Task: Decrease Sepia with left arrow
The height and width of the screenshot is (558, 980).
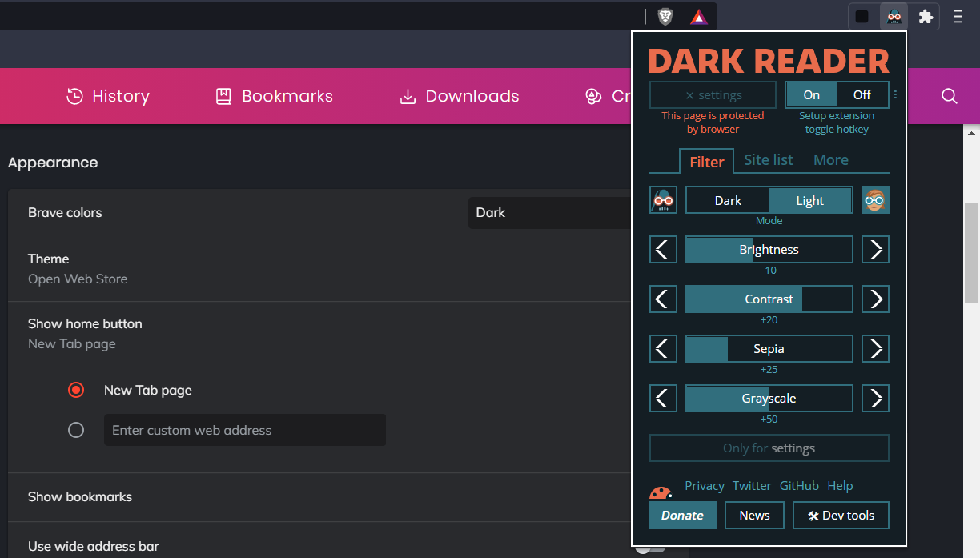Action: point(663,349)
